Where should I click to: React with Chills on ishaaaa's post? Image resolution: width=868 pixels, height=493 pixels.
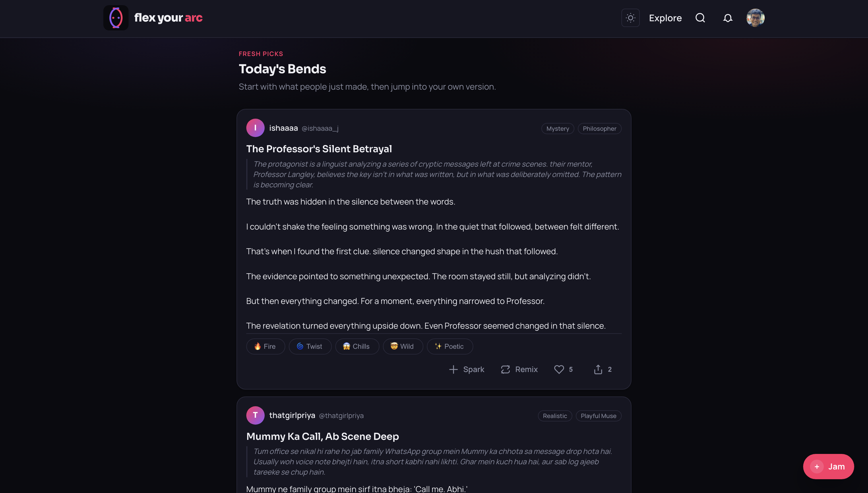pyautogui.click(x=357, y=346)
